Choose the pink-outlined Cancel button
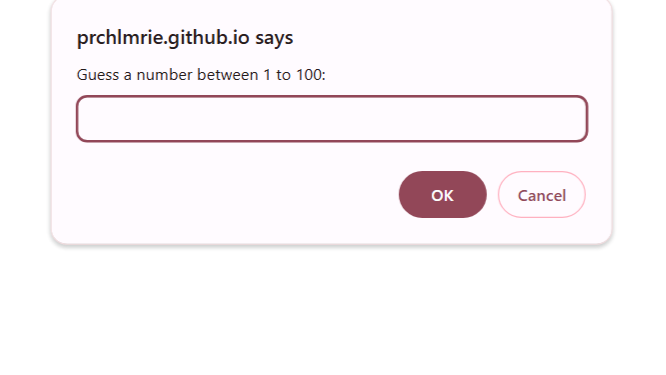Screen dimensions: 666x375 (x=542, y=195)
